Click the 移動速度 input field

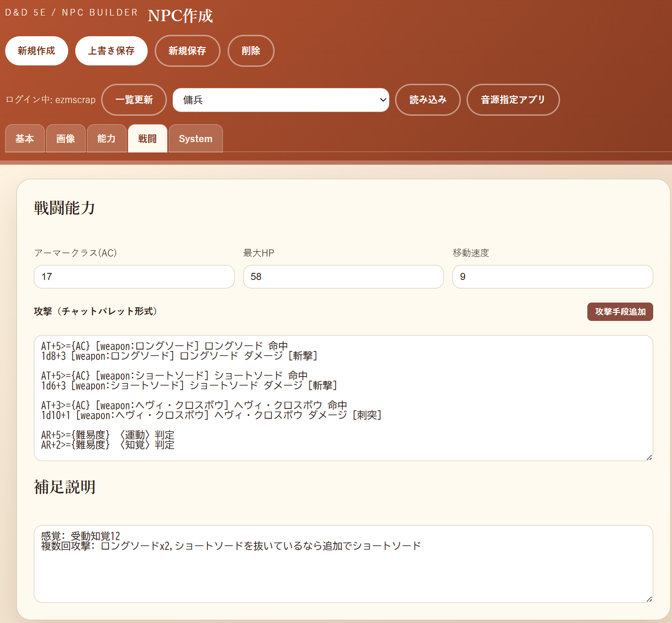[x=553, y=277]
